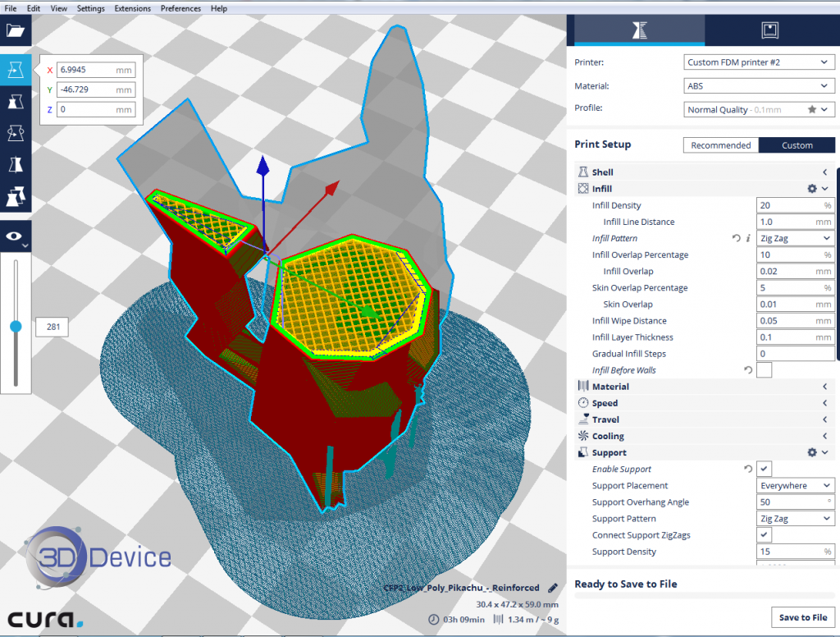The height and width of the screenshot is (637, 840).
Task: Reset the Infill Pattern setting
Action: point(737,238)
